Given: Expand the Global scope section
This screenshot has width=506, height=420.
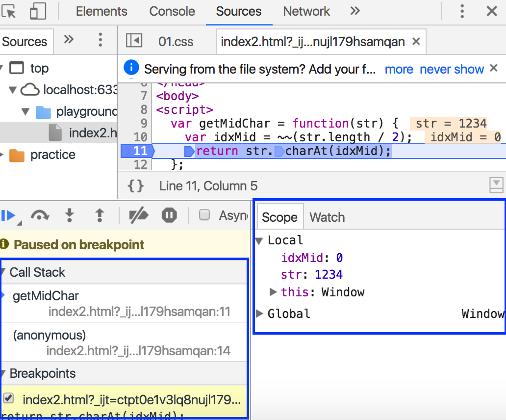Looking at the screenshot, I should (259, 314).
